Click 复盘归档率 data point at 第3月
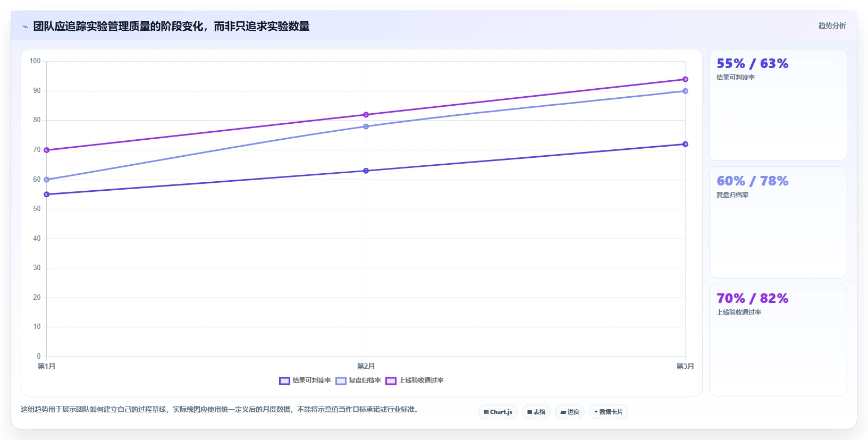This screenshot has height=440, width=868. coord(685,91)
